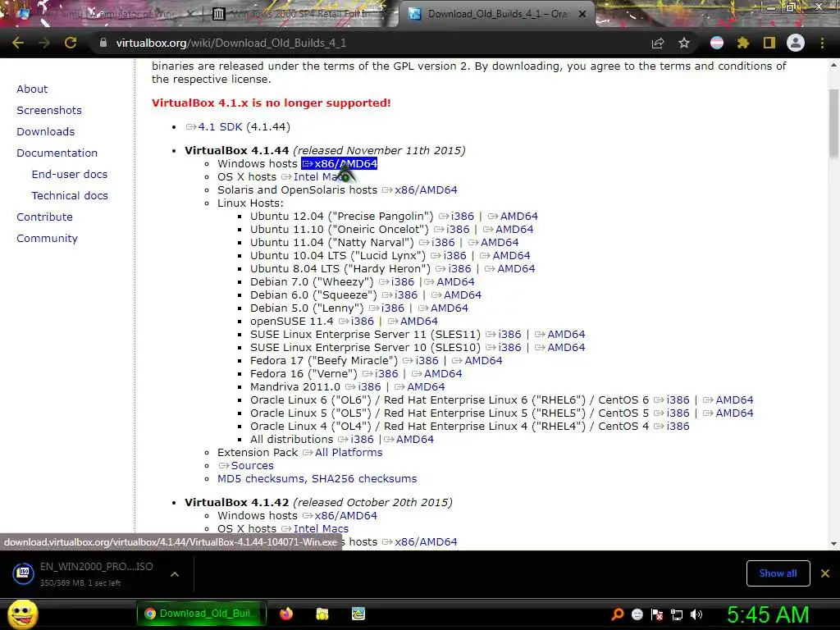Download Fedora 16 Verne AMD64 package
Viewport: 840px width, 630px height.
[x=437, y=374]
